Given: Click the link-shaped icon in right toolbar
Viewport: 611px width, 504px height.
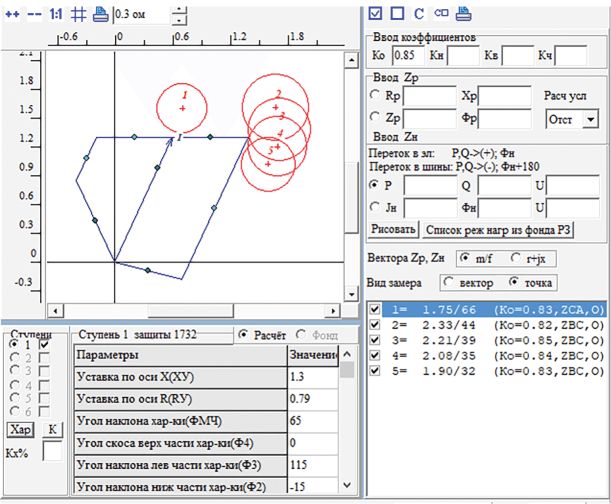Looking at the screenshot, I should coord(441,13).
